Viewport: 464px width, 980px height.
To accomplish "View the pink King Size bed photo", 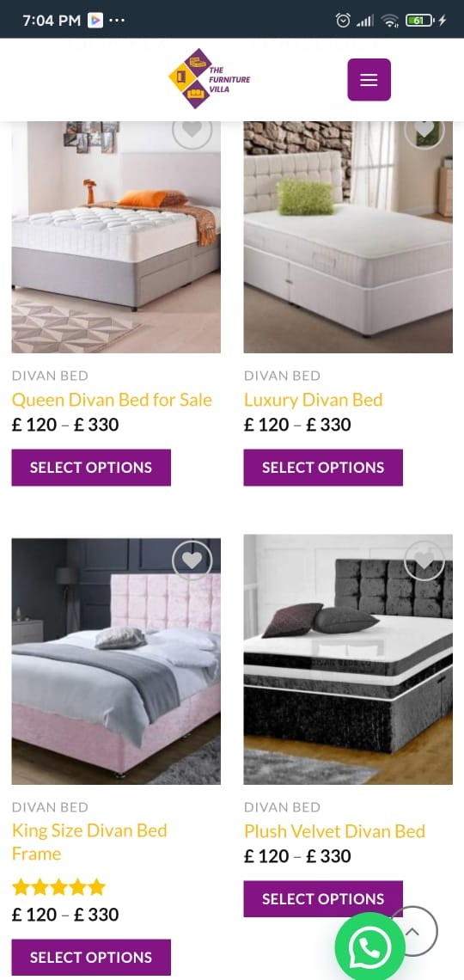I will tap(116, 661).
